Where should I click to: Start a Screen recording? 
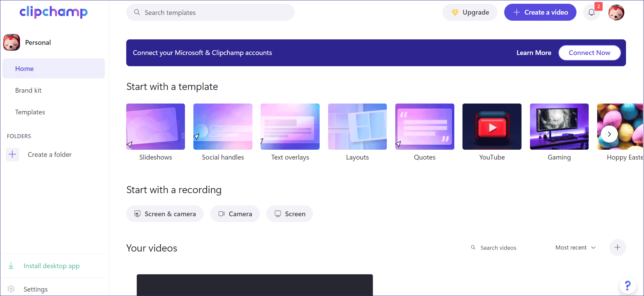290,214
